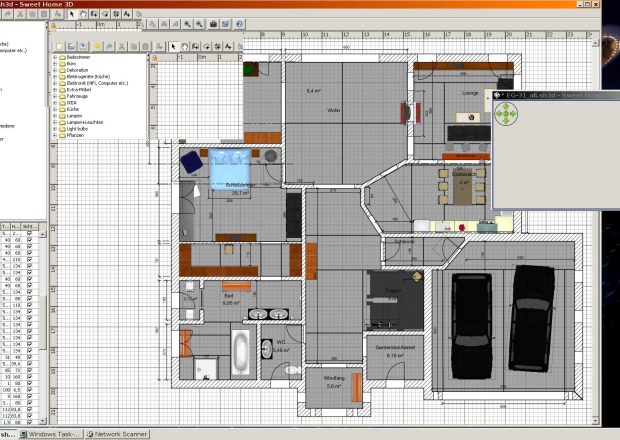
Task: Click the left arrow in the green navigation pad
Action: point(499,114)
